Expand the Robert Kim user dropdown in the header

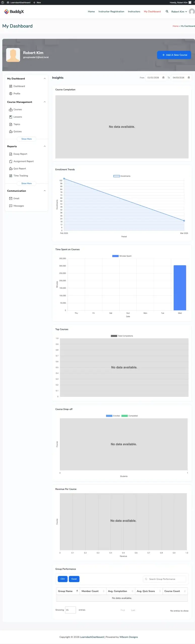coord(179,12)
